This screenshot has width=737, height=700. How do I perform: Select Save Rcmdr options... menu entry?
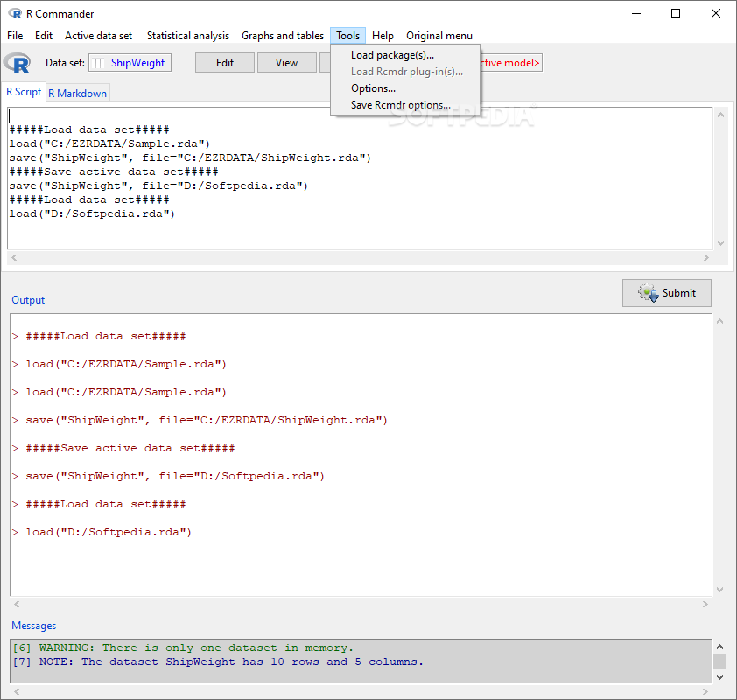click(405, 105)
